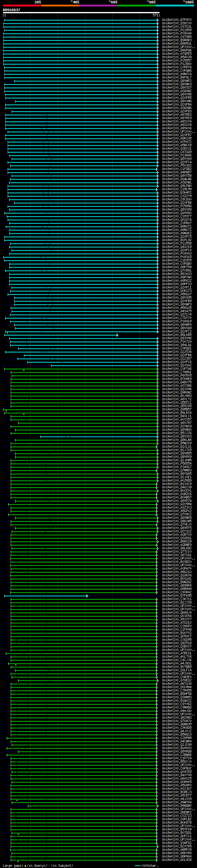Select label UniRef100_B4F8L7

176,78
